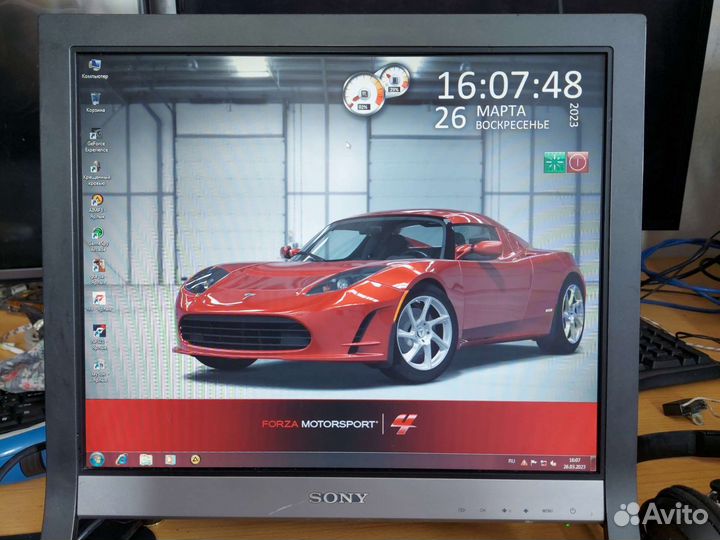Click the red power gadget button
The height and width of the screenshot is (540, 720).
point(578,163)
